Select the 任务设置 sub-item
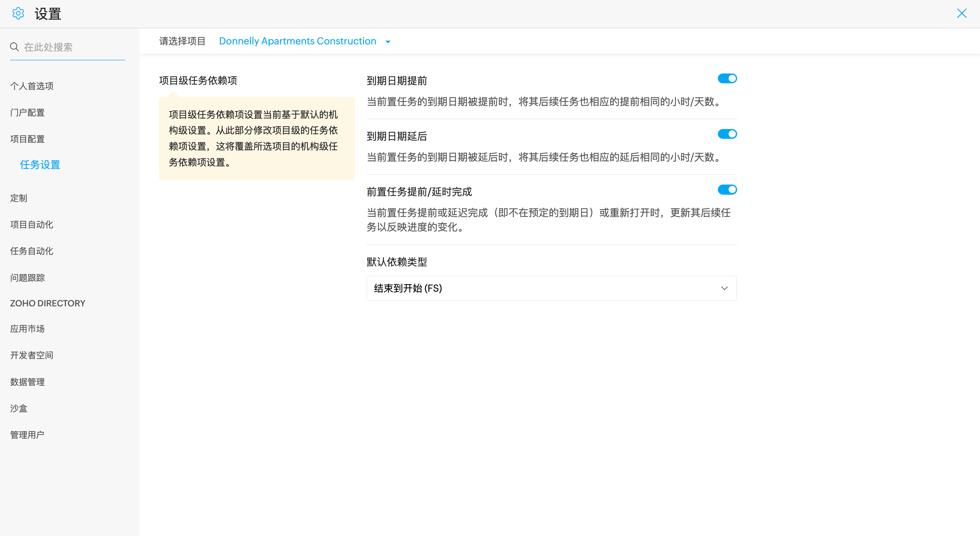Screen dimensions: 980x536 pos(40,165)
